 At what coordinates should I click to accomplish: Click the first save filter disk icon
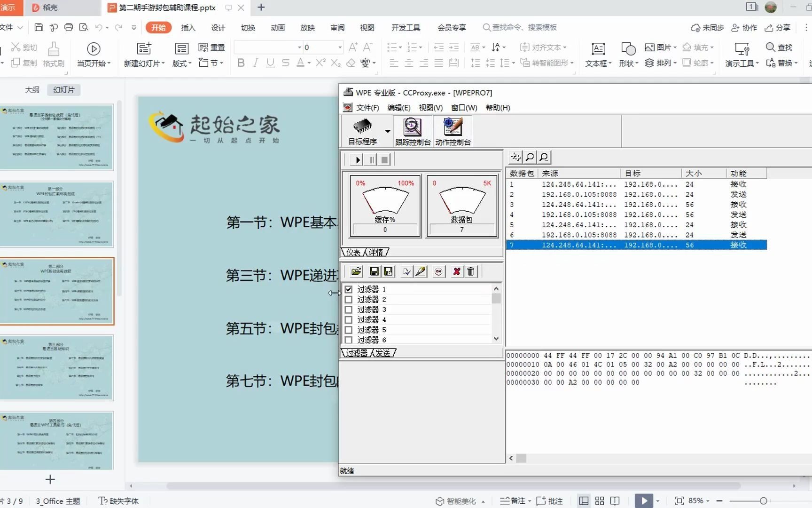click(x=375, y=271)
